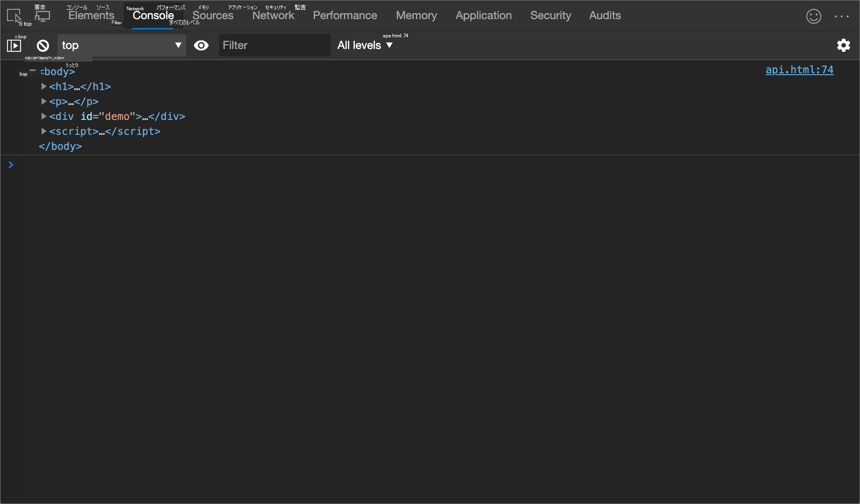Open the top frame context dropdown
Screen dimensions: 860x504
(x=121, y=45)
